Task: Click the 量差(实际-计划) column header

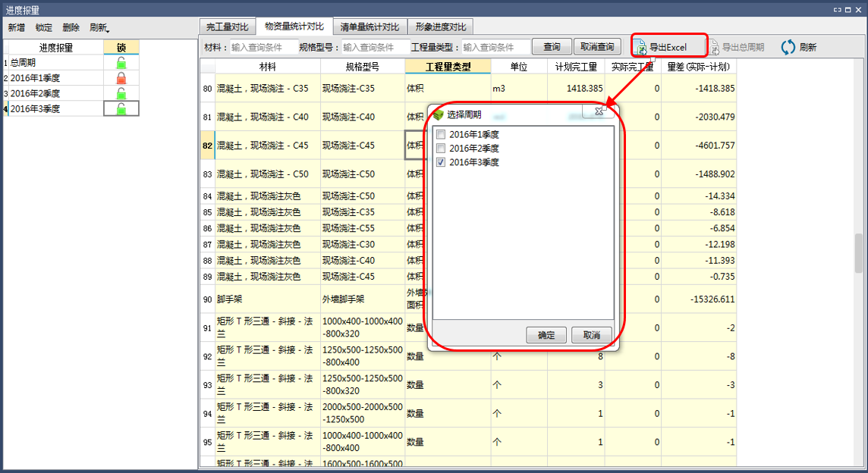Action: pyautogui.click(x=698, y=67)
